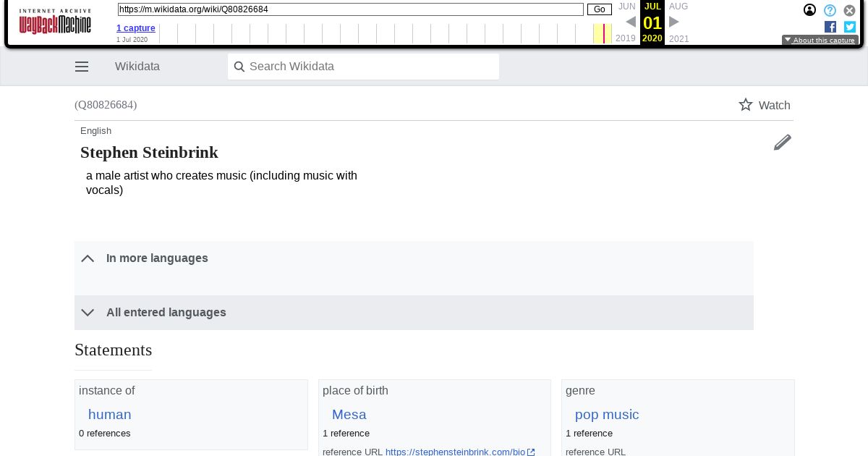The height and width of the screenshot is (456, 868).
Task: Select JUN in capture calendar
Action: (x=627, y=7)
